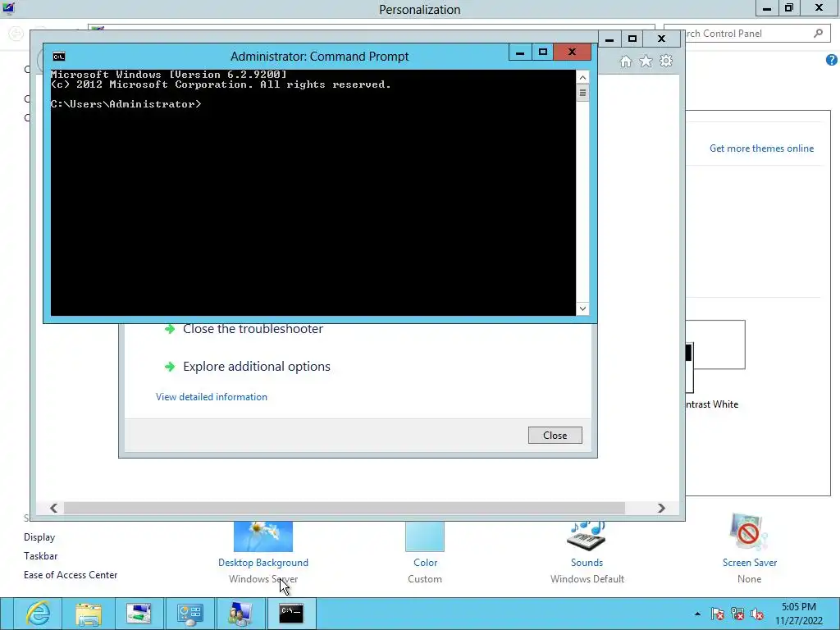Minimize the Command Prompt window
The image size is (840, 630).
(519, 52)
